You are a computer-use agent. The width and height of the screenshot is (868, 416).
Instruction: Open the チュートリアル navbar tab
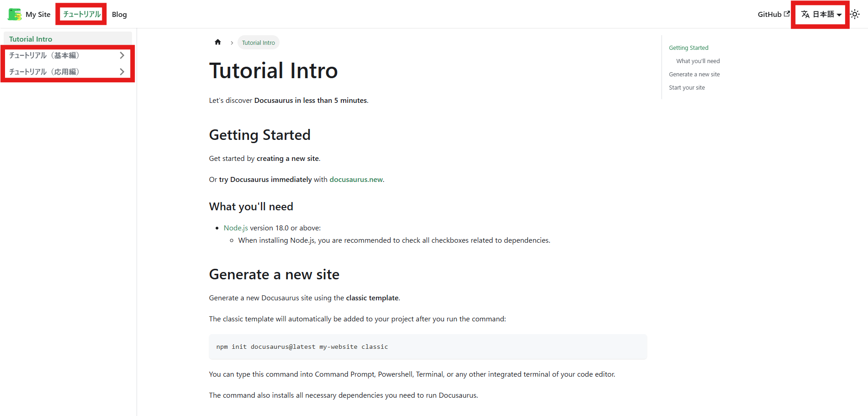pos(82,14)
